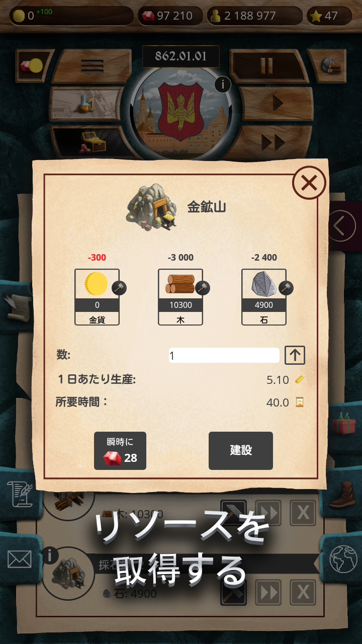Build instantly for 28 gems

(x=120, y=451)
